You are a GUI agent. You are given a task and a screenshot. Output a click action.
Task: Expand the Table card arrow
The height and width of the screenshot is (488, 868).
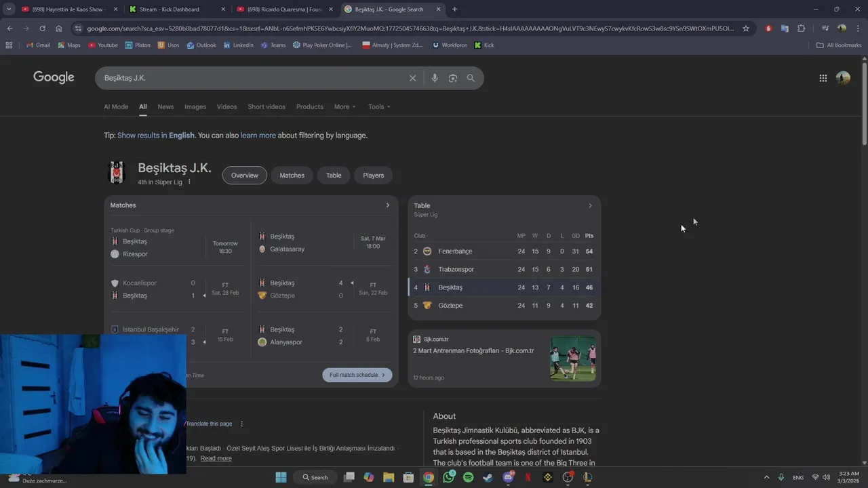[590, 205]
